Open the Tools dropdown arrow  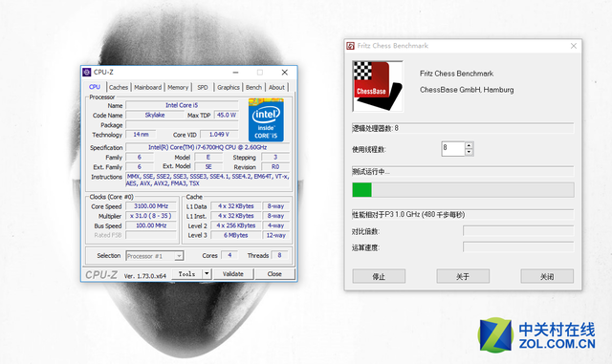(x=207, y=274)
